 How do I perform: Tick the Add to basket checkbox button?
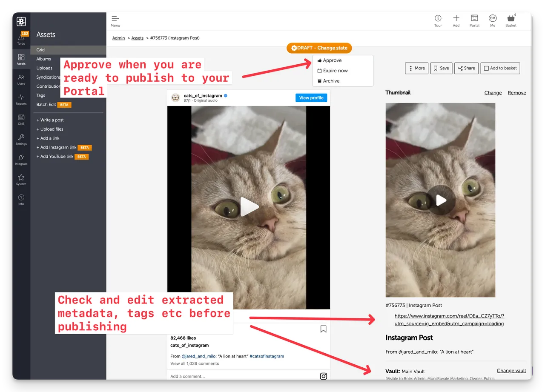tap(500, 68)
